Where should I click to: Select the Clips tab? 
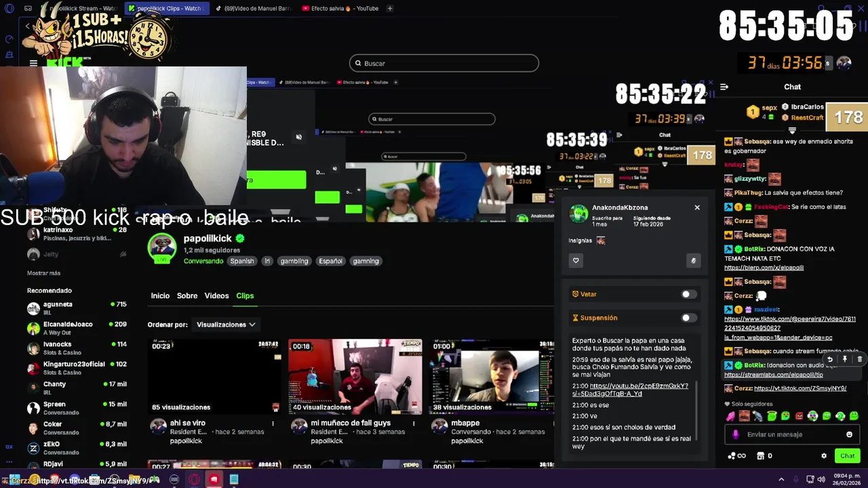pos(245,296)
